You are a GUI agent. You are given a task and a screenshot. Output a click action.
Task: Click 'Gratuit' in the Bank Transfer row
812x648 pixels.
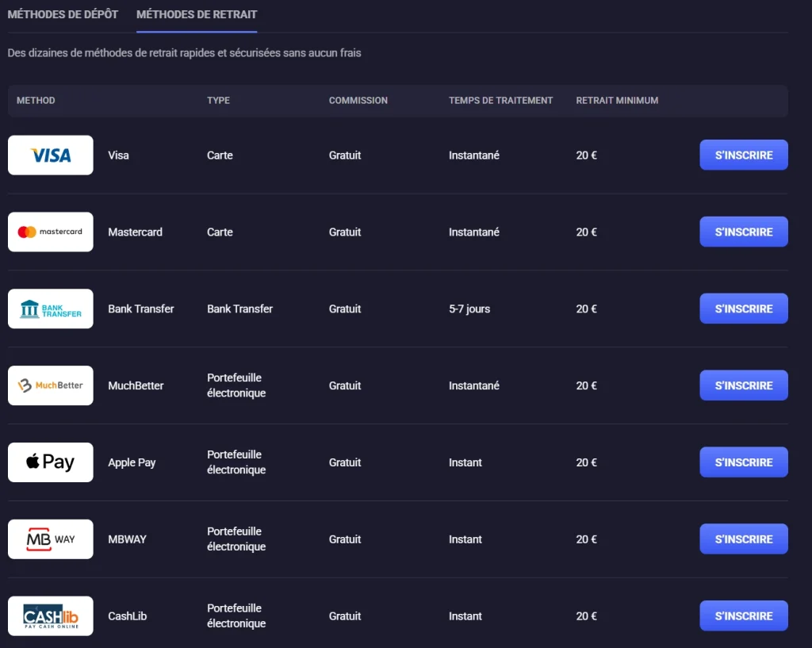(345, 309)
